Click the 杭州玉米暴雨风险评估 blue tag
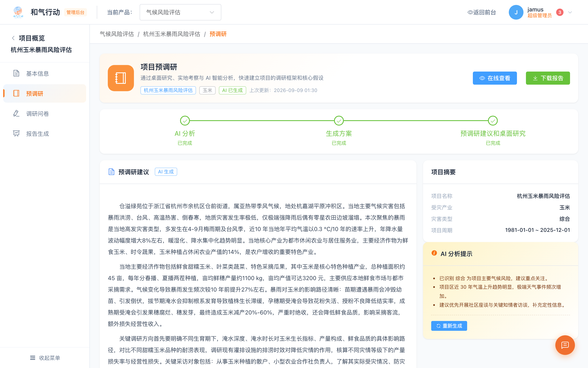Viewport: 588px width, 368px height. coord(168,90)
